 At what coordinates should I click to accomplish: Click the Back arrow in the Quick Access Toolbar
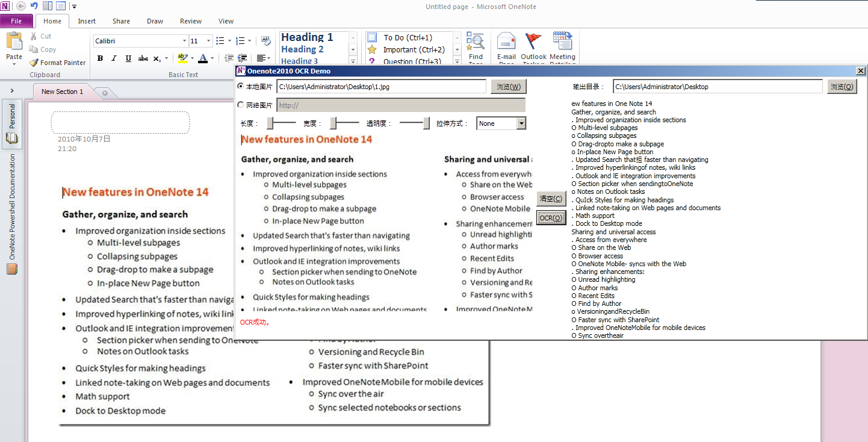(x=21, y=6)
